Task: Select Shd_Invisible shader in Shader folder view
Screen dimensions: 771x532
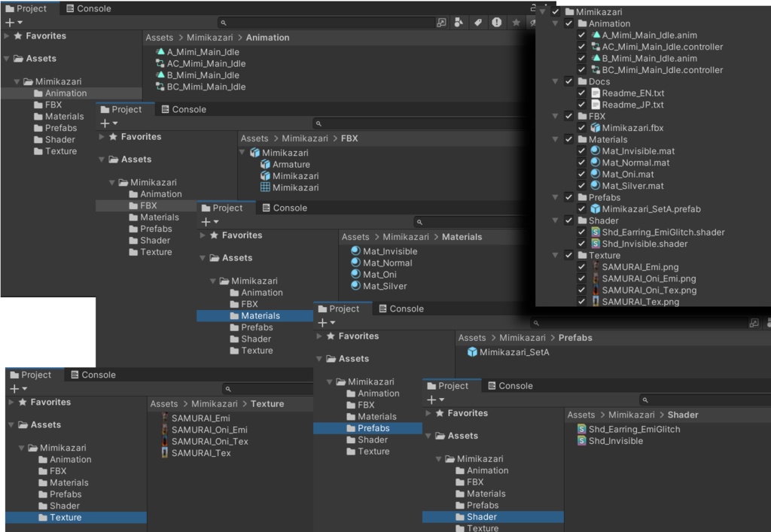Action: 610,441
